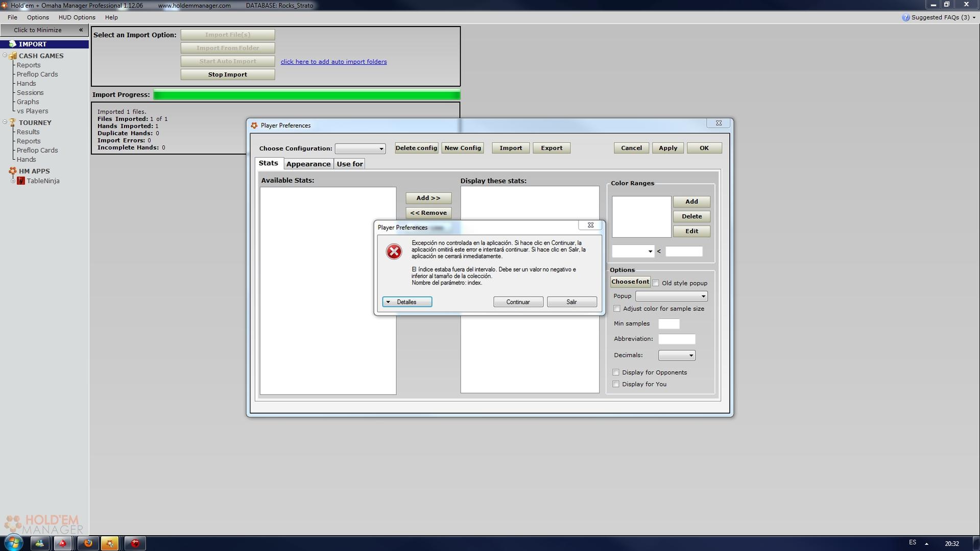Image resolution: width=980 pixels, height=551 pixels.
Task: Open the Help menu
Action: pyautogui.click(x=111, y=17)
